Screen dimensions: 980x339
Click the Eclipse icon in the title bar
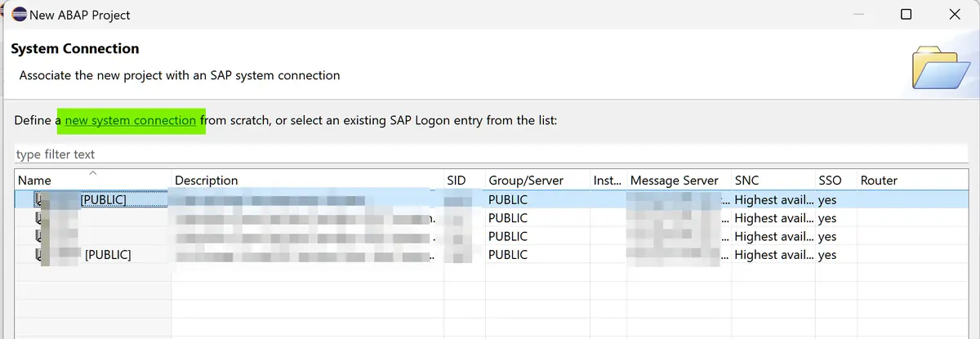click(x=19, y=15)
